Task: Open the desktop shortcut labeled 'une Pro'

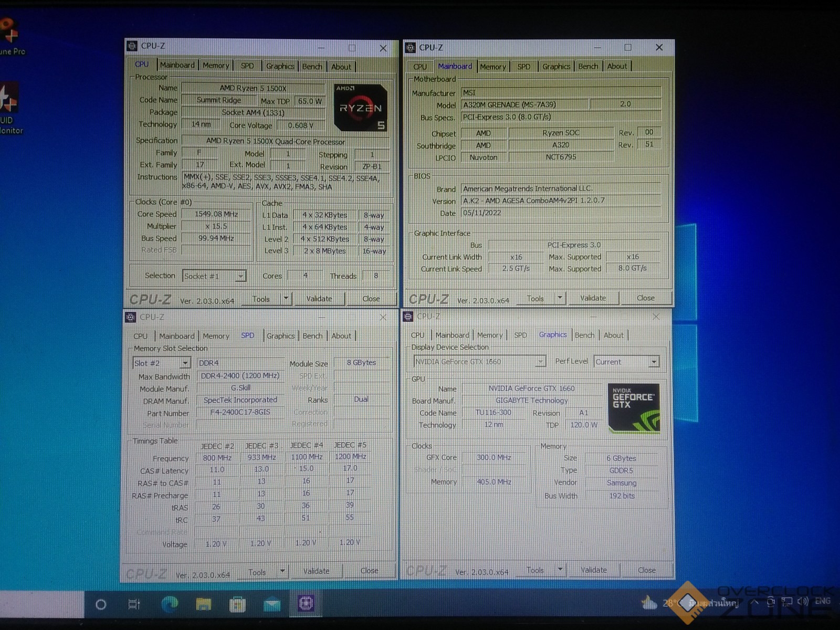Action: click(11, 37)
